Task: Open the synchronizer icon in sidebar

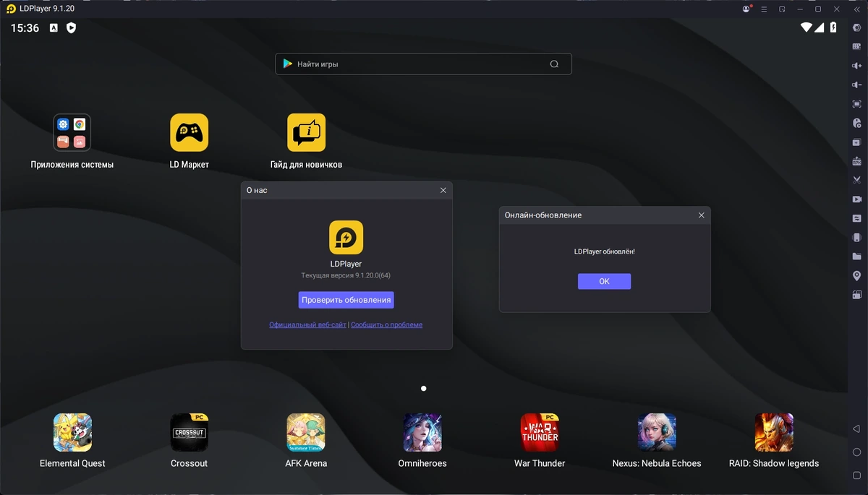Action: (857, 218)
